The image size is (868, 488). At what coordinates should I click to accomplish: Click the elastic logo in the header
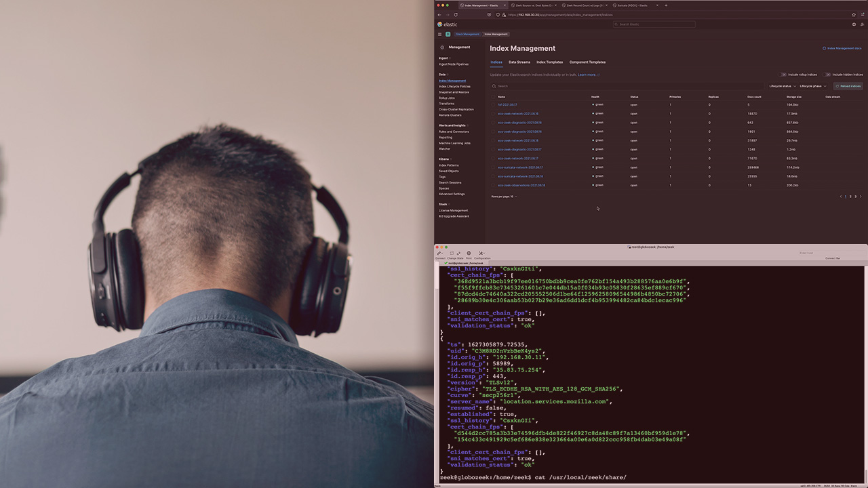tap(446, 24)
